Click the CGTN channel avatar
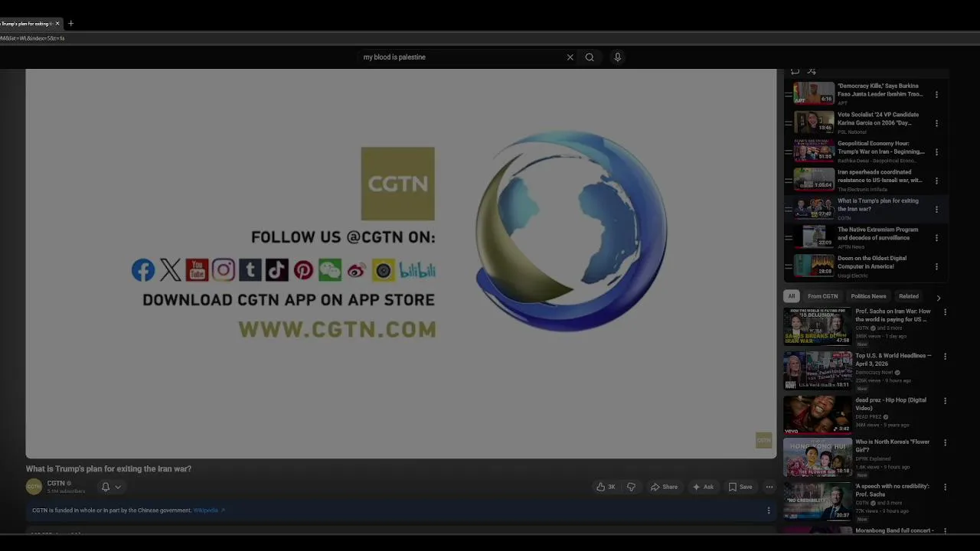The width and height of the screenshot is (980, 551). point(34,487)
